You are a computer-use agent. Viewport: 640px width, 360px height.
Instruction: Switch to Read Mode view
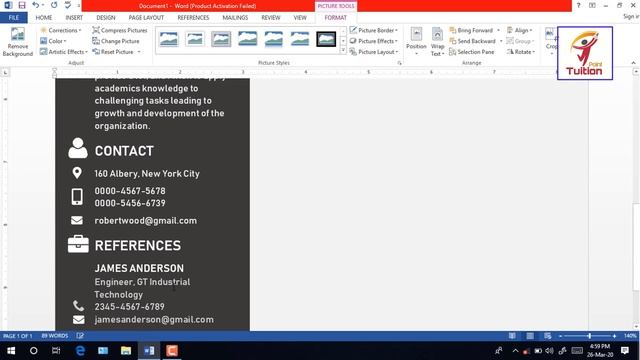click(512, 336)
